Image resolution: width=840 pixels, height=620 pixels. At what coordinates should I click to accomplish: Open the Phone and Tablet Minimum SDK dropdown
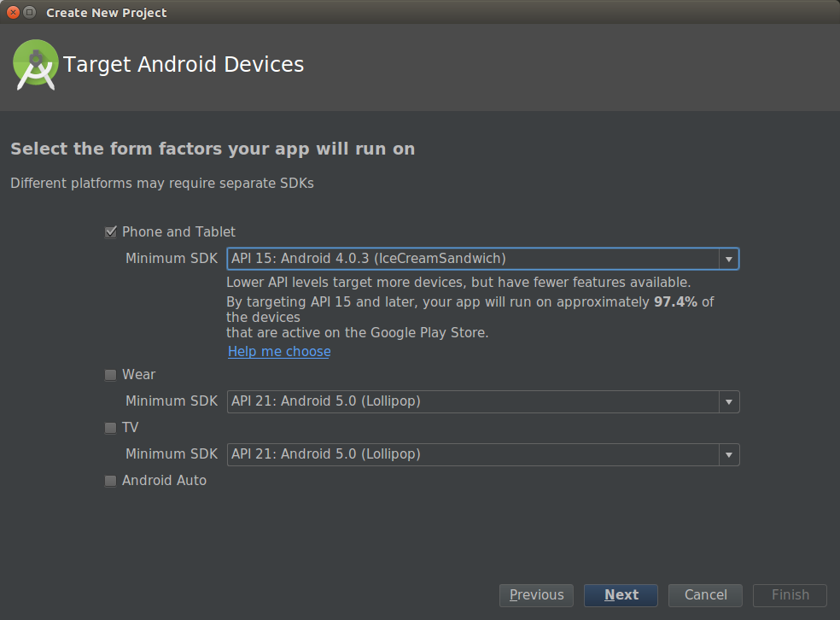[728, 259]
